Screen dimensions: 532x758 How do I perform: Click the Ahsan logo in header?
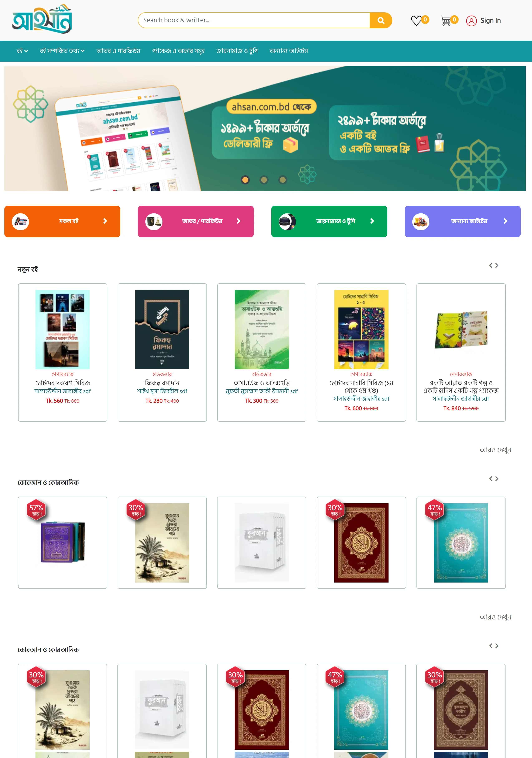point(42,19)
